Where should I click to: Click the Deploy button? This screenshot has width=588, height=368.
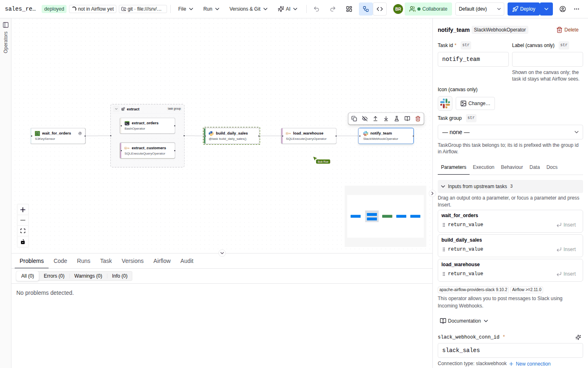coord(524,9)
